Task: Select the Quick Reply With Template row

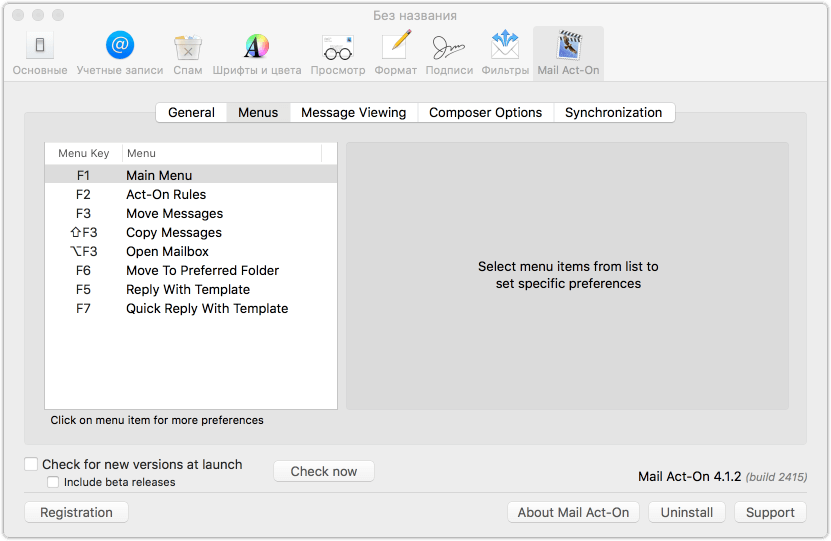Action: click(191, 309)
